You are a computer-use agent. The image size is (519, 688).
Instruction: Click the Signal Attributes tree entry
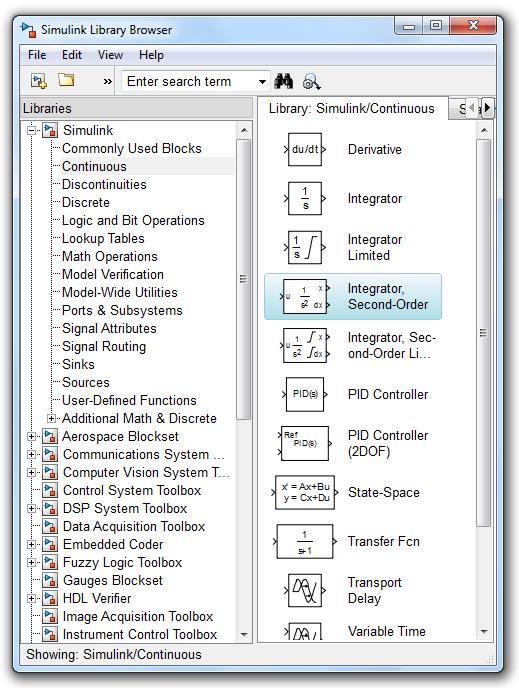pos(109,329)
